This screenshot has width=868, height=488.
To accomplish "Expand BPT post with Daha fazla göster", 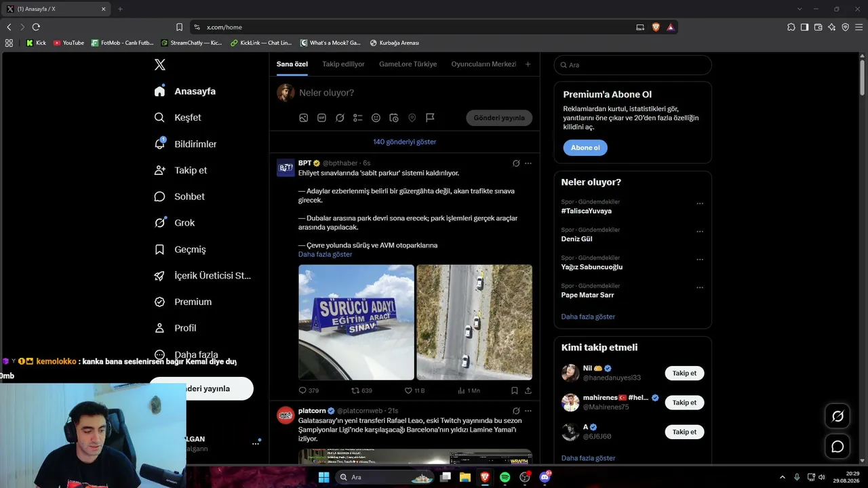I will [x=325, y=254].
